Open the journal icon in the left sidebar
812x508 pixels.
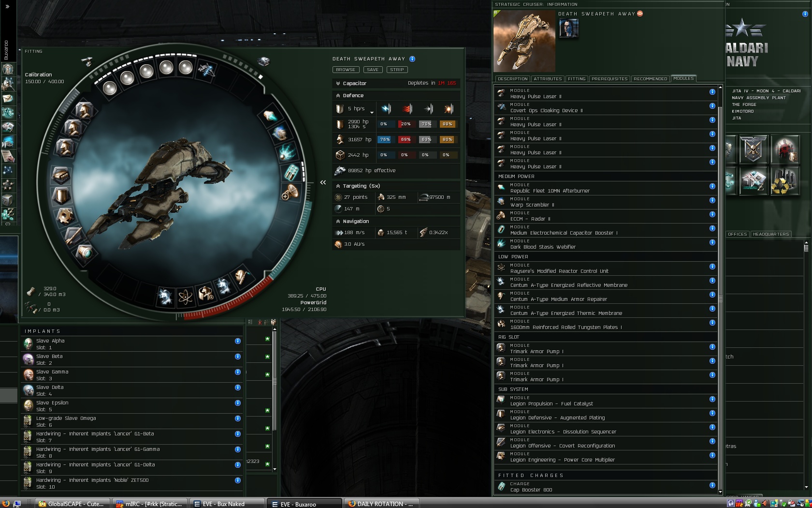[x=8, y=156]
